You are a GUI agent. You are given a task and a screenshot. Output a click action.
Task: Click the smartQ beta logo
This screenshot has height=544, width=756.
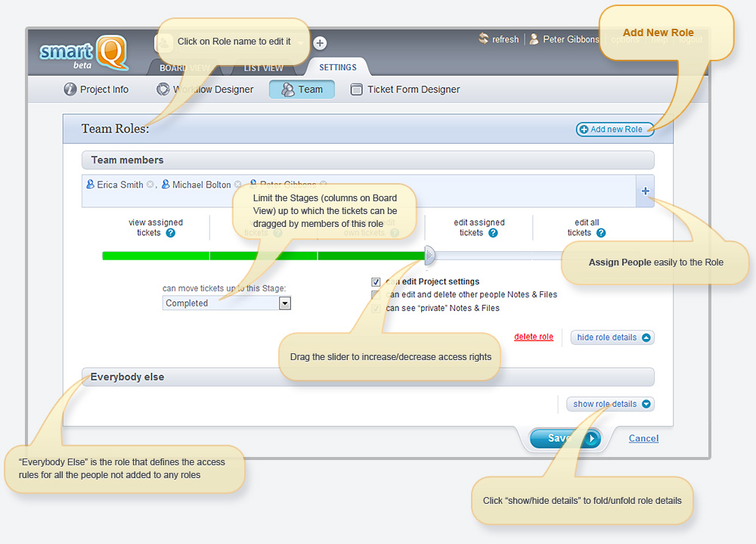click(x=83, y=53)
